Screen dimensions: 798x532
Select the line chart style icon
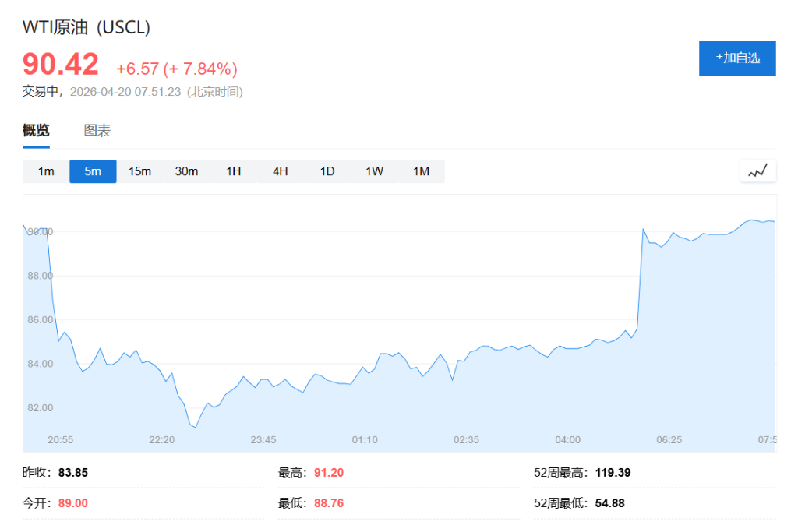(757, 171)
